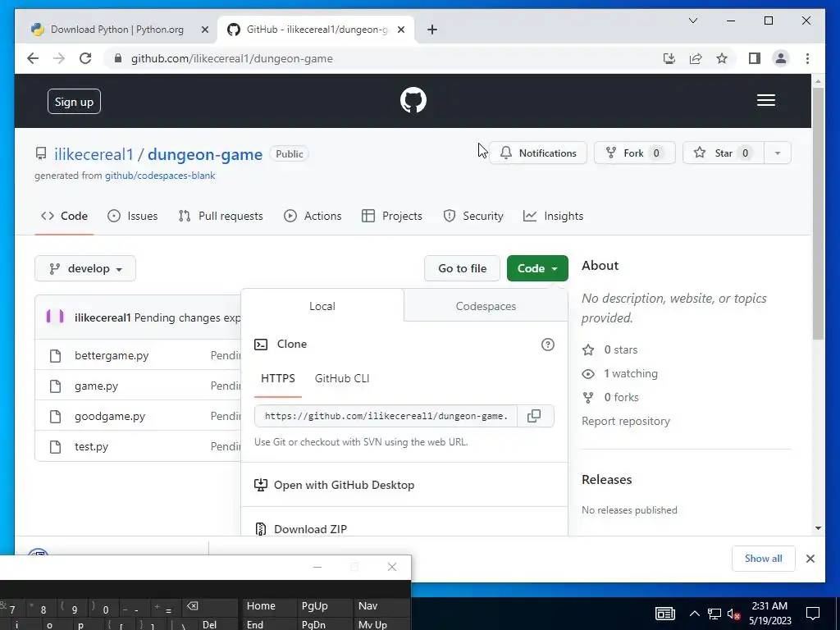Close the downloads bar
The image size is (840, 630).
[810, 559]
